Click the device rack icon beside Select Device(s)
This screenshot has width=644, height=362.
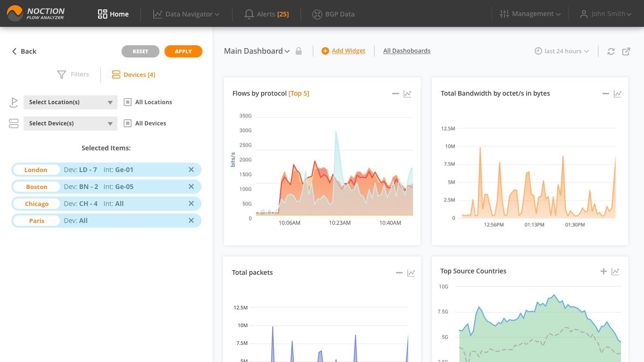pos(14,123)
